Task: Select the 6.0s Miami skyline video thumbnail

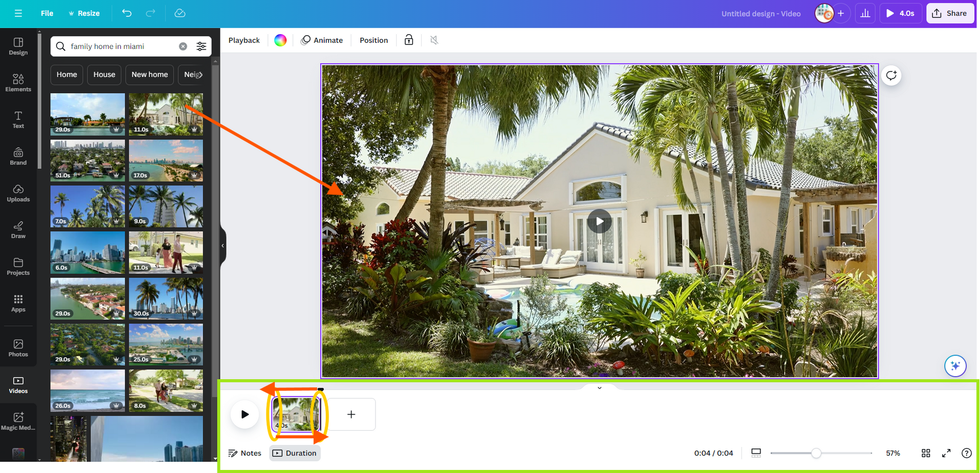Action: 88,253
